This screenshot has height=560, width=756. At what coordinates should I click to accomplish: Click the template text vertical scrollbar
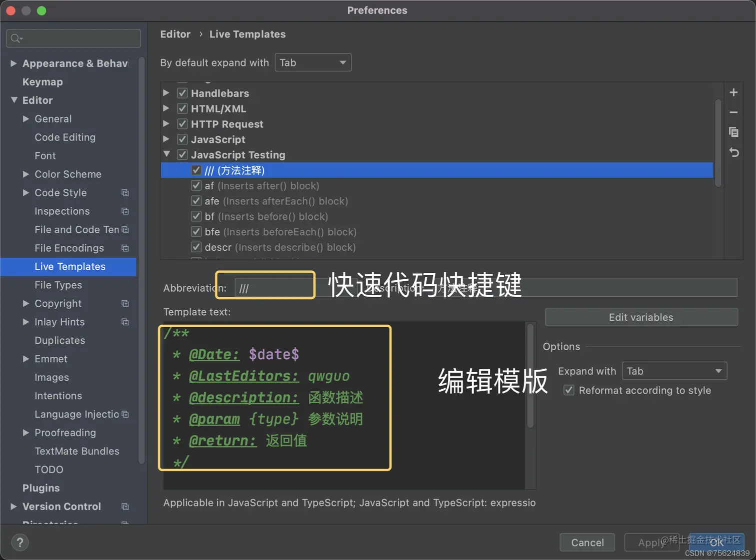(x=530, y=375)
